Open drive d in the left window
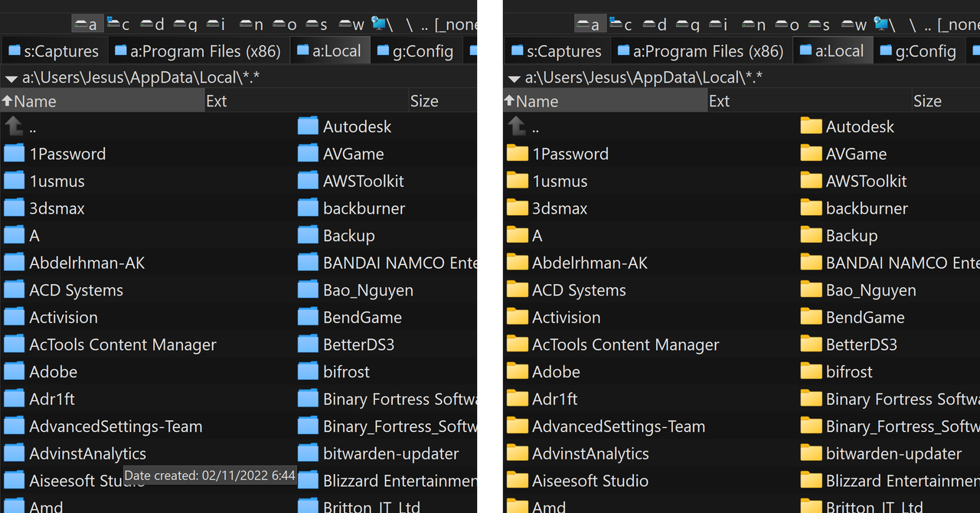Screen dimensions: 980x513 coord(152,25)
